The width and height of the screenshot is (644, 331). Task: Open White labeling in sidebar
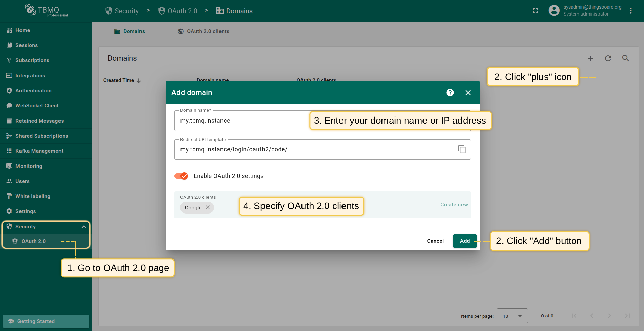pyautogui.click(x=33, y=196)
